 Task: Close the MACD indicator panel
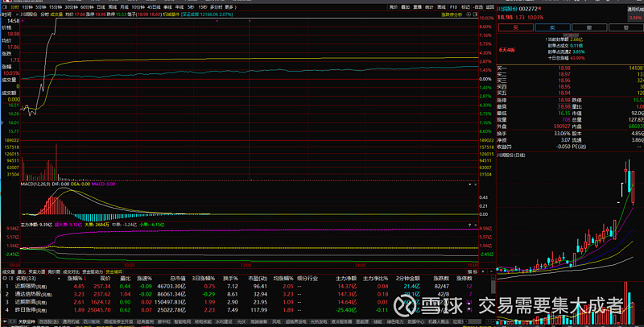click(x=476, y=184)
